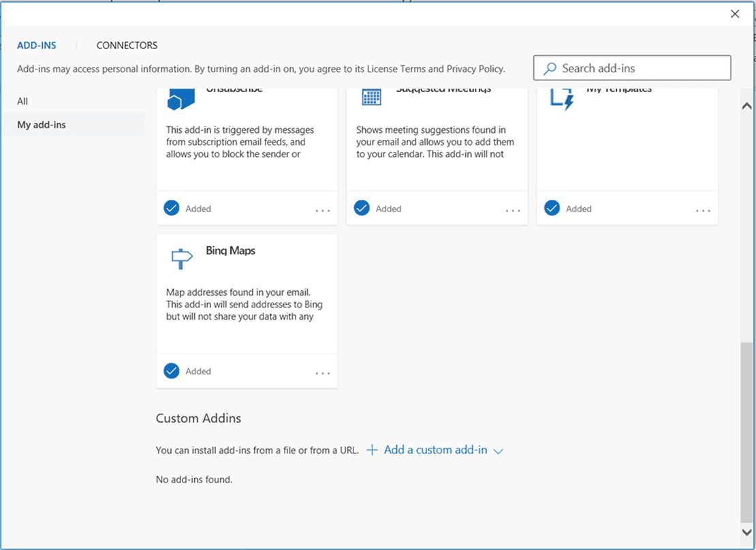
Task: Click the My Templates lightning icon
Action: (561, 99)
